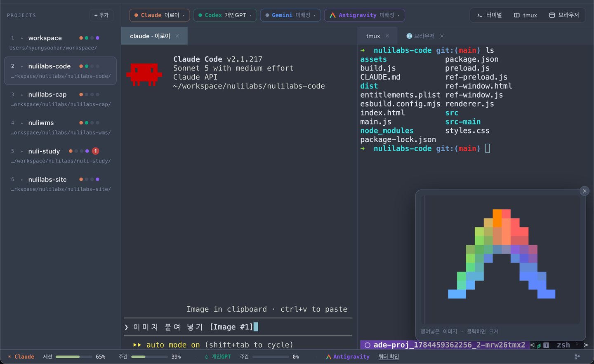Click the purple Antigravity dot on workspace row
The image size is (594, 364).
[97, 38]
